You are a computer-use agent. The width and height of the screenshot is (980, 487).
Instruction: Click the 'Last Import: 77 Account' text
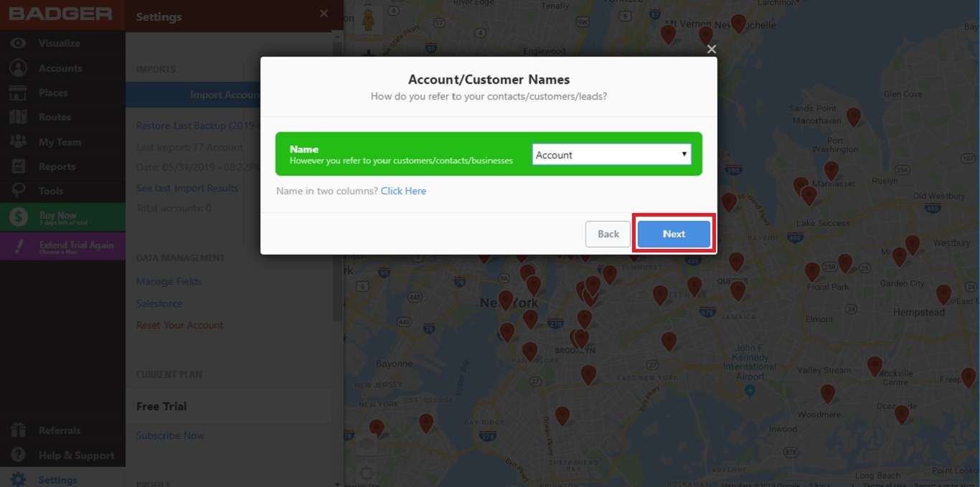(x=190, y=147)
